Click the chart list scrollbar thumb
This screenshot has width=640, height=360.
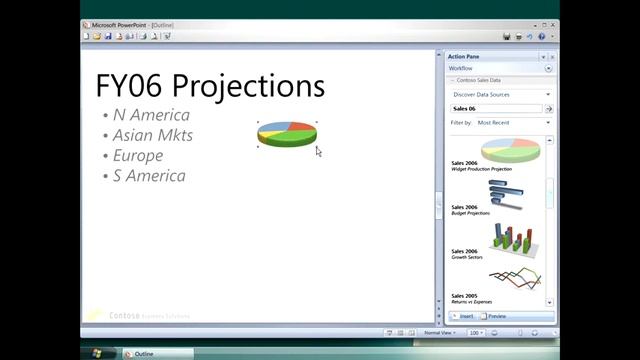coord(550,193)
